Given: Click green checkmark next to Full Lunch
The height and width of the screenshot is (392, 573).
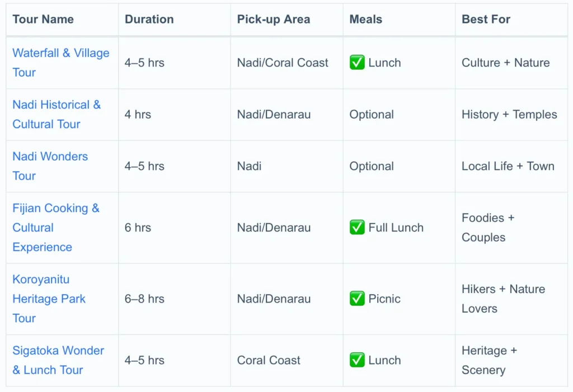Looking at the screenshot, I should [357, 228].
